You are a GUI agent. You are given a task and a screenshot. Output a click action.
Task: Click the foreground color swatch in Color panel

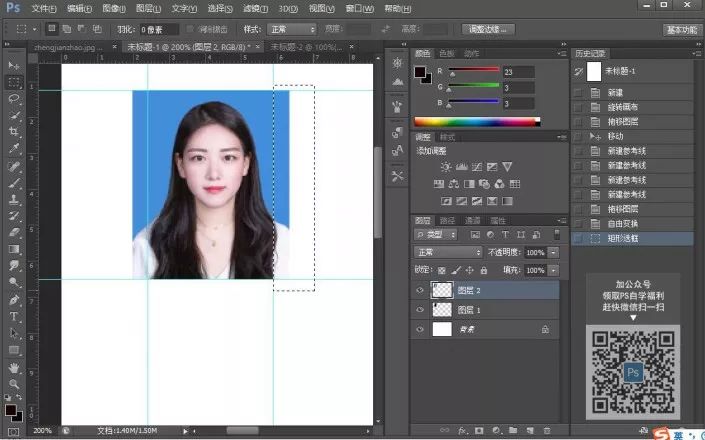pos(420,72)
